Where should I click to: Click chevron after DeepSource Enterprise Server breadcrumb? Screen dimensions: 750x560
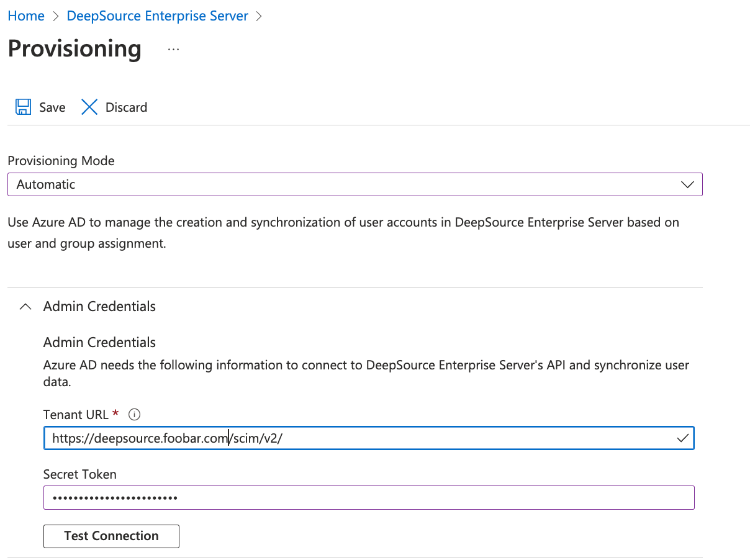coord(259,16)
